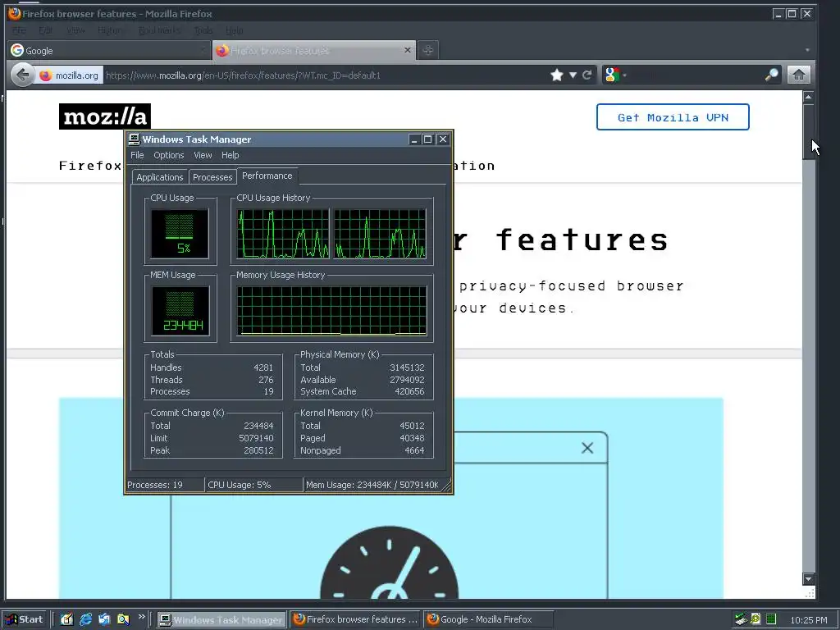Switch to the Google tab
Image resolution: width=840 pixels, height=630 pixels.
pos(109,50)
